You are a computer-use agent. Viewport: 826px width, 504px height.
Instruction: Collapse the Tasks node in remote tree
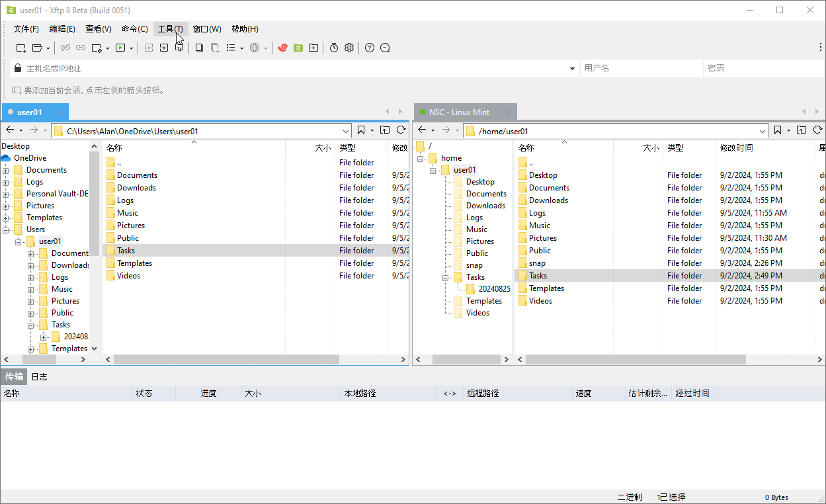(x=446, y=277)
